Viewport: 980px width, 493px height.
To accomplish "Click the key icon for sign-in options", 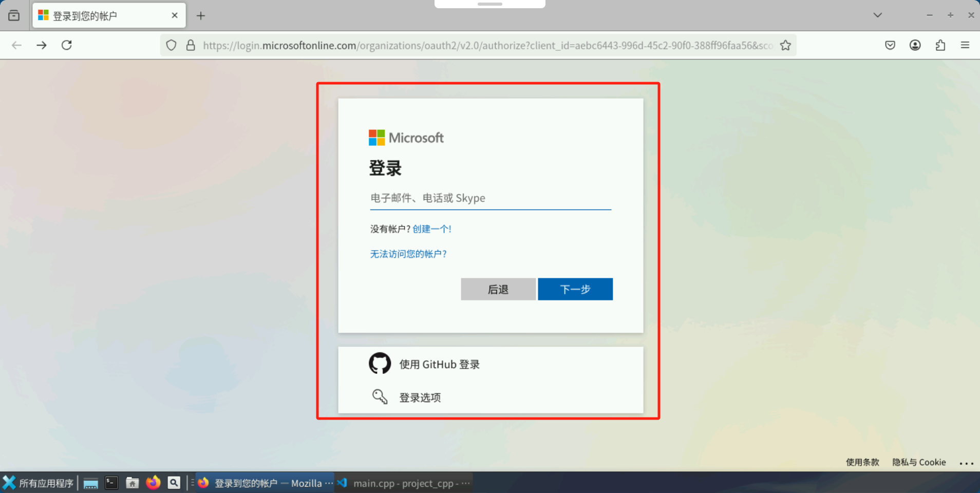I will coord(380,396).
